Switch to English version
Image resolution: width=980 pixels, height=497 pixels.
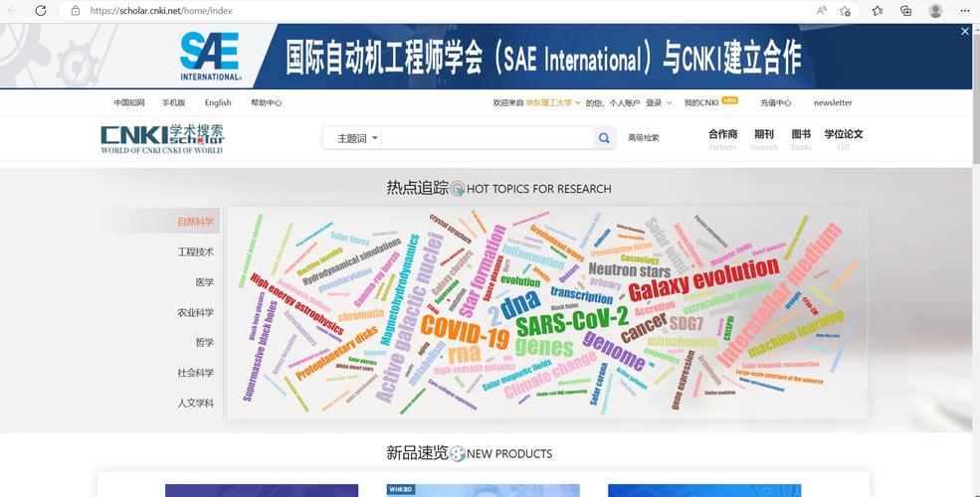pos(218,103)
